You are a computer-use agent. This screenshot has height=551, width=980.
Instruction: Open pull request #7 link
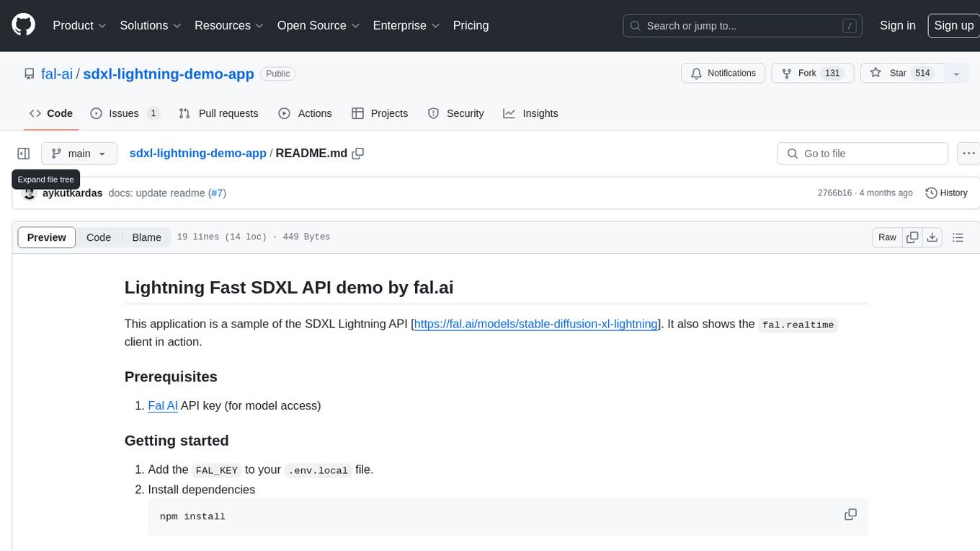tap(217, 193)
